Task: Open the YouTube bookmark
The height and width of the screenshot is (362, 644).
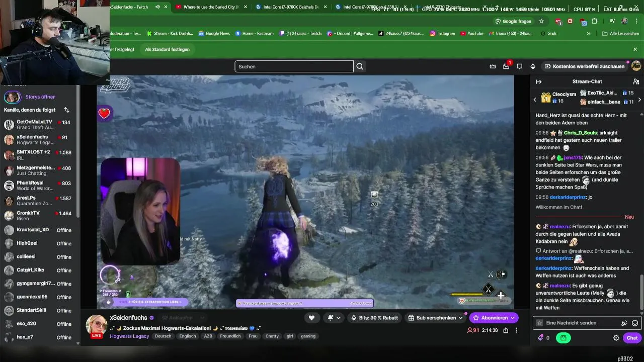Action: click(471, 34)
